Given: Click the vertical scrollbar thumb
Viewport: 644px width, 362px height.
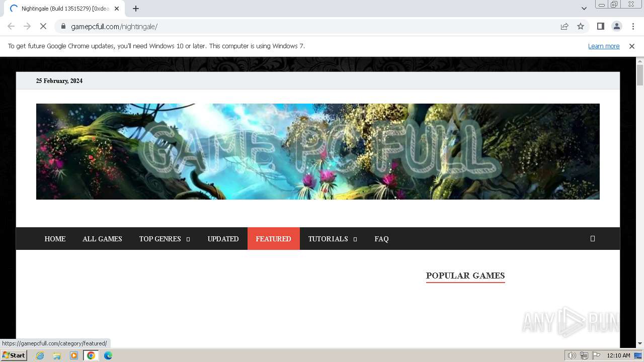Looking at the screenshot, I should pos(640,75).
